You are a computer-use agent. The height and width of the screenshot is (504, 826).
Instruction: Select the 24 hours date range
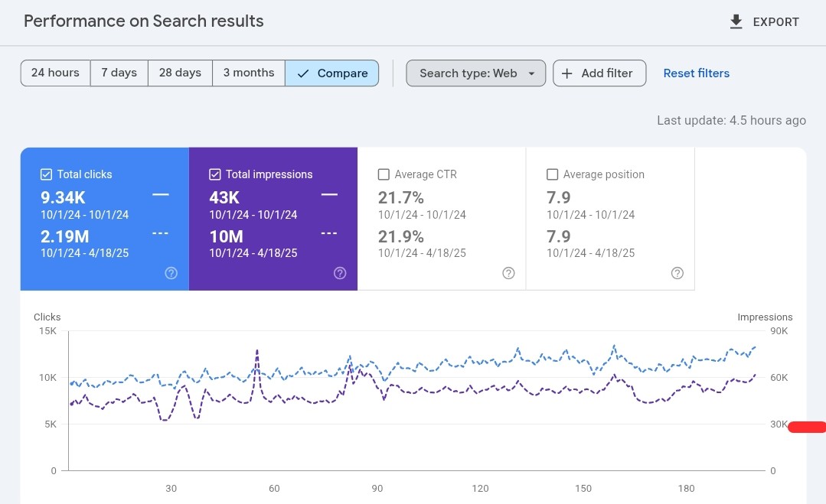coord(55,73)
